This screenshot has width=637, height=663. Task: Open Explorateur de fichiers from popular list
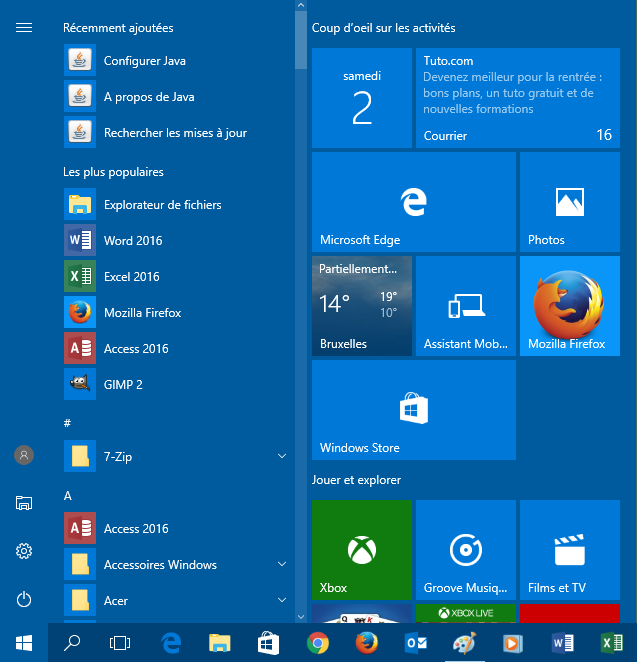click(x=175, y=205)
